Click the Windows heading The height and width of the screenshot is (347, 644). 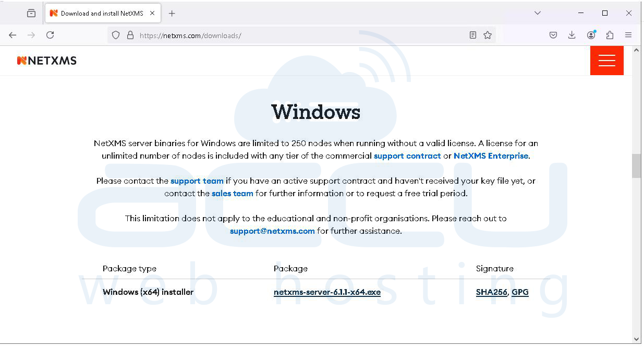pos(316,112)
